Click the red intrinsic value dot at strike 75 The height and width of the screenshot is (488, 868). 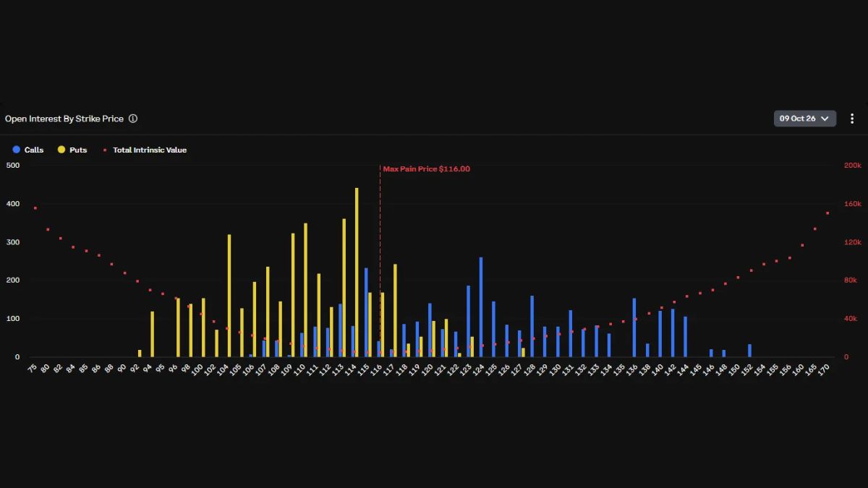click(35, 208)
